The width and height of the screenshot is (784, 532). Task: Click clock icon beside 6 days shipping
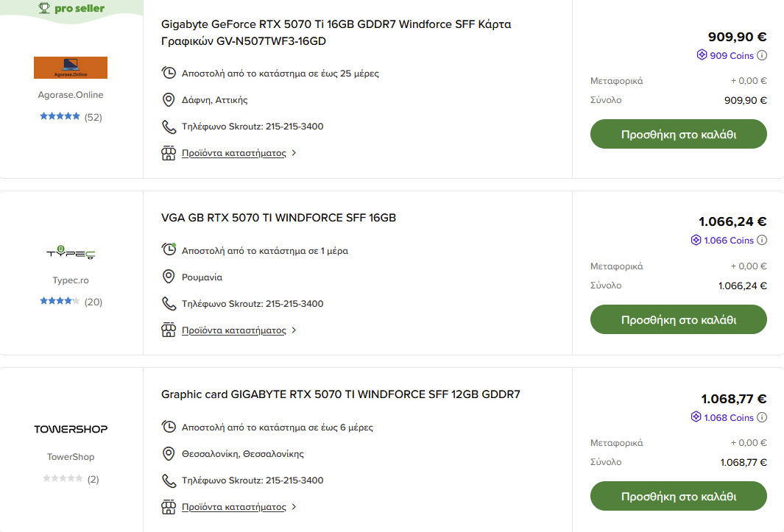tap(169, 427)
